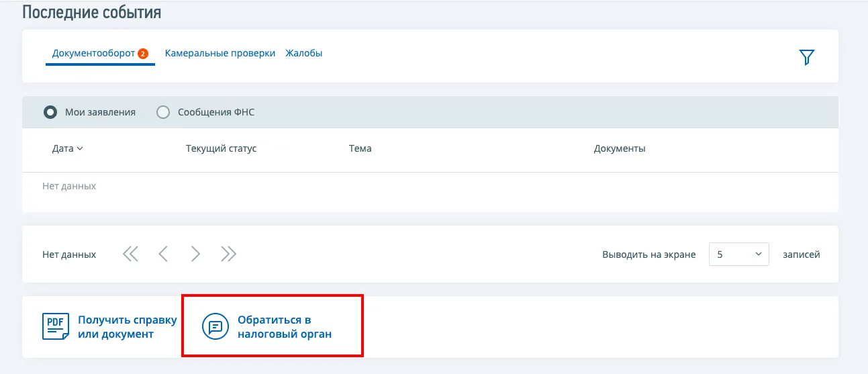The width and height of the screenshot is (868, 374).
Task: Click the Тема column header
Action: coord(360,148)
